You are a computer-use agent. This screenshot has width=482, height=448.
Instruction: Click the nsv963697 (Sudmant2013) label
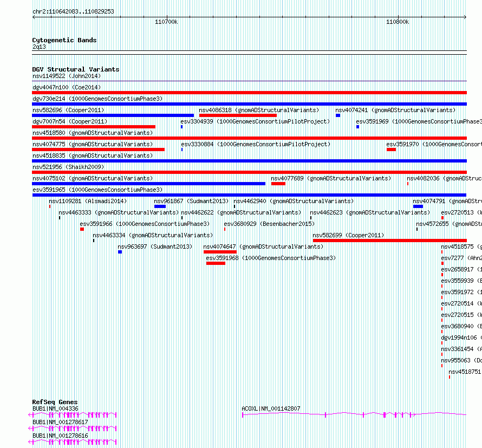tap(155, 246)
